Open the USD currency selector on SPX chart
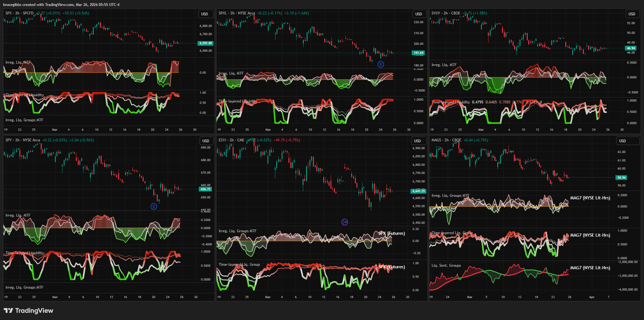Viewport: 644px width, 320px height. click(205, 14)
